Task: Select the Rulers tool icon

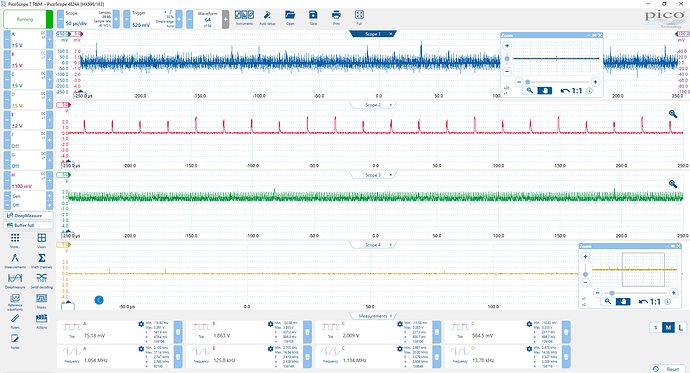Action: tap(15, 318)
